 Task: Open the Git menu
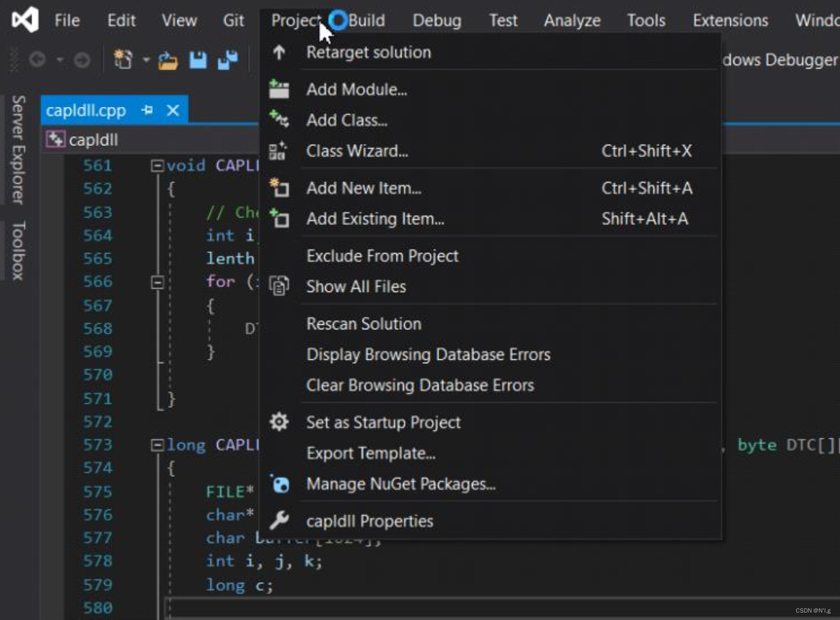(x=233, y=20)
